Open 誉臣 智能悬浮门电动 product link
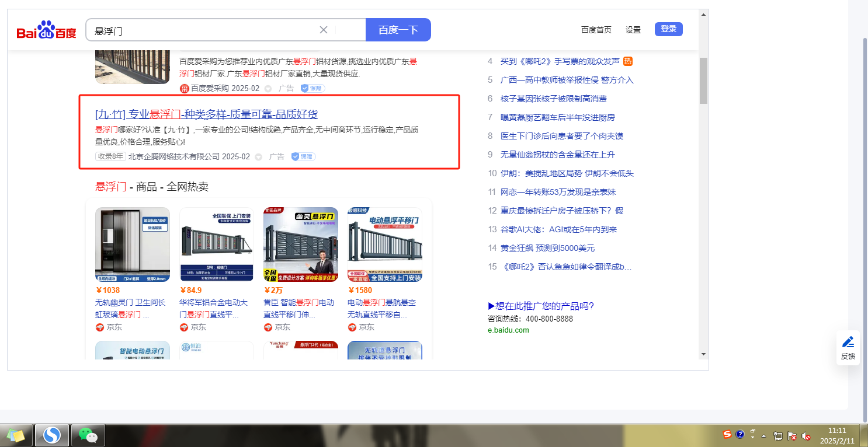Image resolution: width=868 pixels, height=447 pixels. [299, 309]
